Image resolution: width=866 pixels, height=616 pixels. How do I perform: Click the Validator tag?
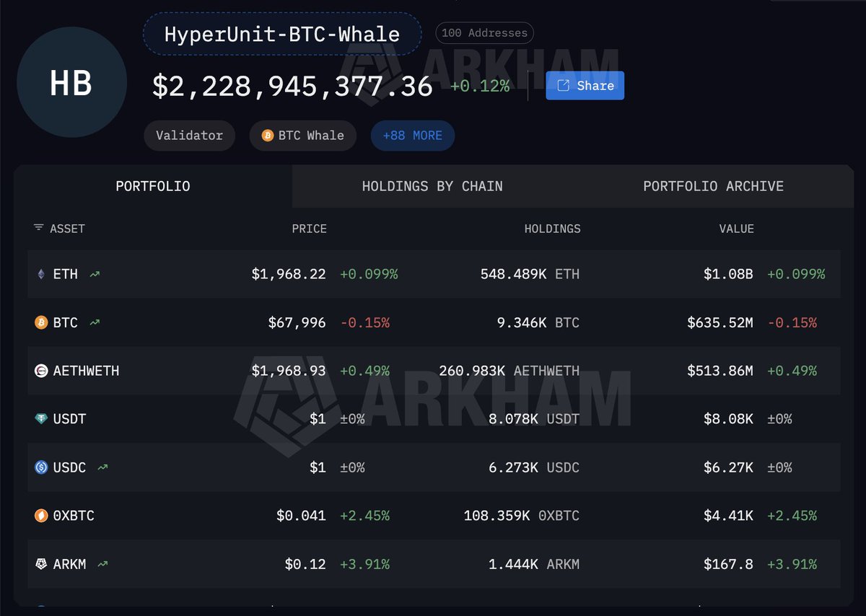point(189,136)
